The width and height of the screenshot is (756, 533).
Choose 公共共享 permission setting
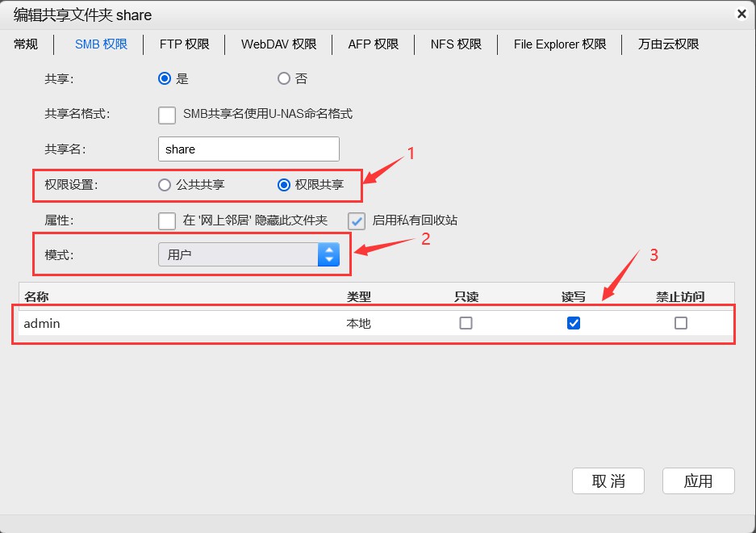(165, 185)
